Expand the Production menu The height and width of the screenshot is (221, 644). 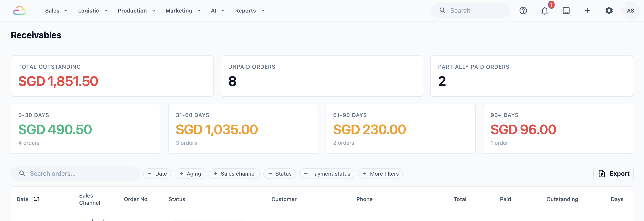pyautogui.click(x=136, y=11)
